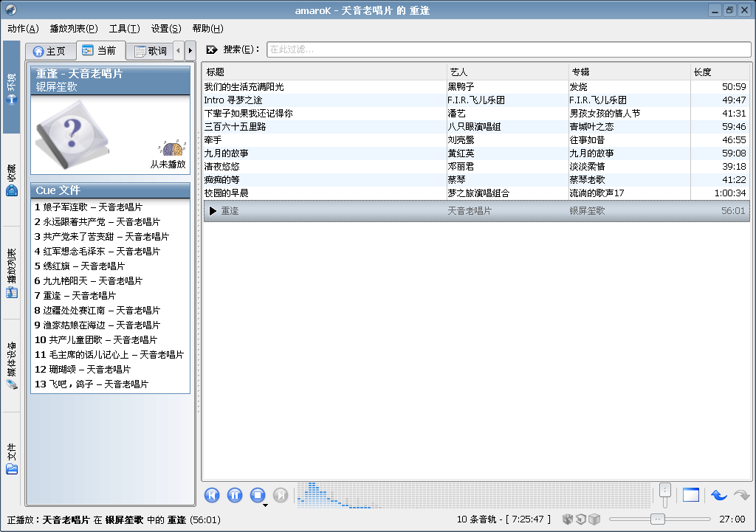Switch to the 主页 tab
Image resolution: width=756 pixels, height=532 pixels.
tap(51, 51)
